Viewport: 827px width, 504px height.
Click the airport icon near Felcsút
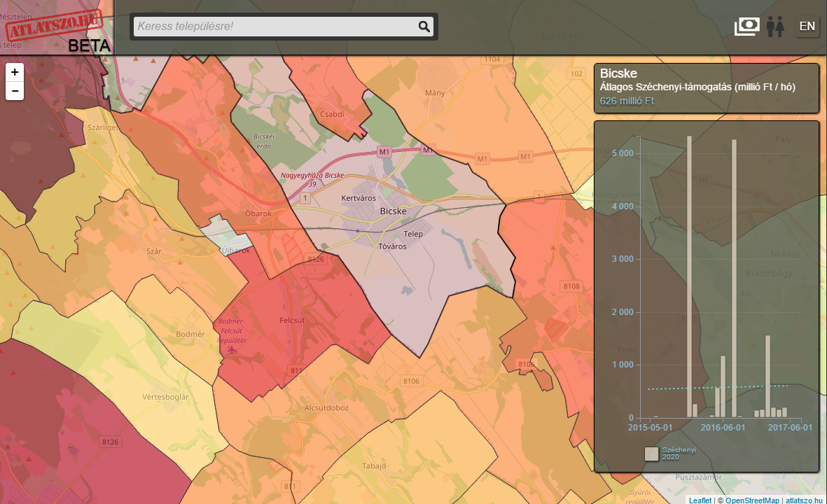click(232, 349)
